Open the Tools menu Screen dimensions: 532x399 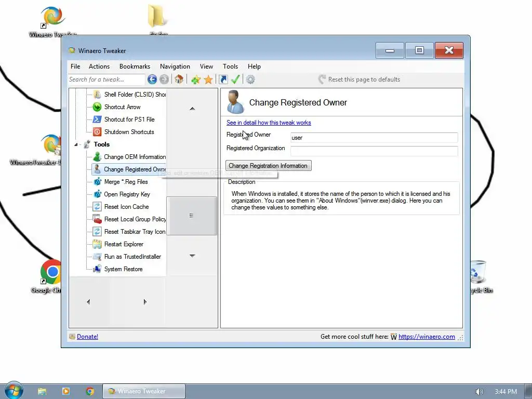230,66
